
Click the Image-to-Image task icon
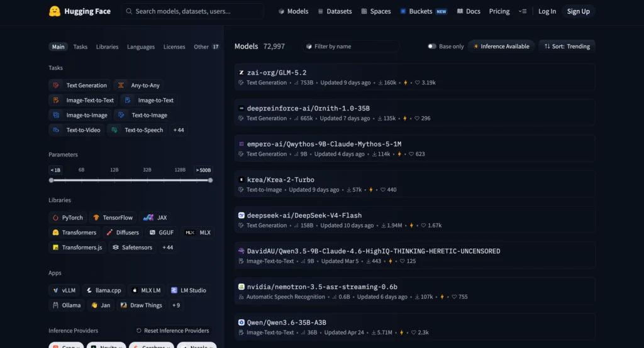point(56,115)
